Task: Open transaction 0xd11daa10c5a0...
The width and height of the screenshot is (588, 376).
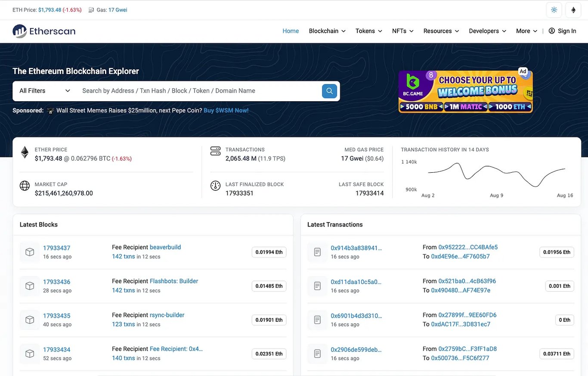Action: pos(356,282)
